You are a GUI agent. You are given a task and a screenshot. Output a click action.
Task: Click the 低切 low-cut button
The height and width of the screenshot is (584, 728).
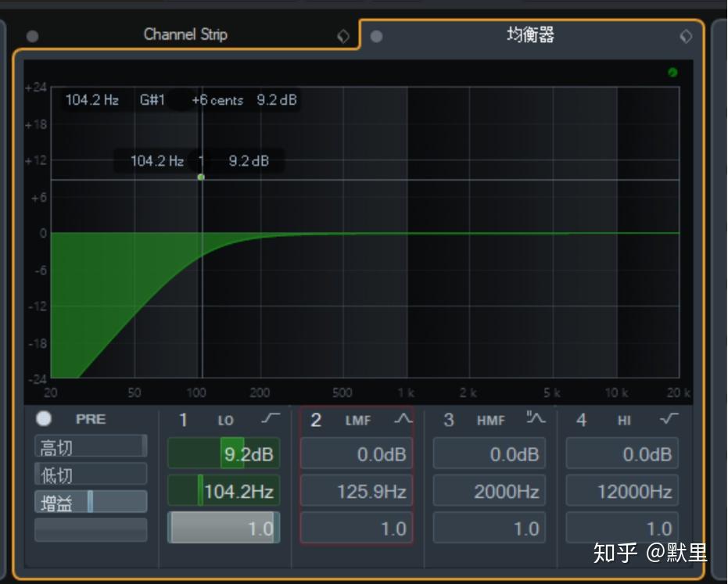[x=90, y=473]
